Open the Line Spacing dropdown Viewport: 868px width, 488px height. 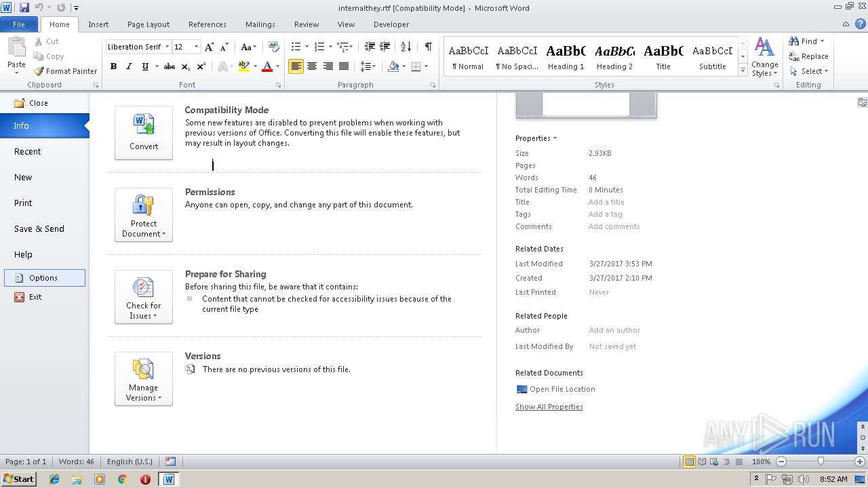(x=368, y=66)
